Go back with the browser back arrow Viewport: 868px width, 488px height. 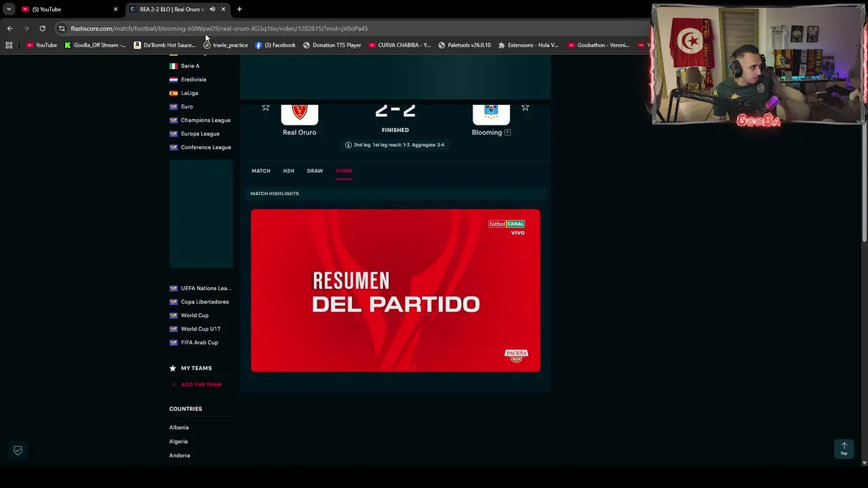[x=9, y=28]
